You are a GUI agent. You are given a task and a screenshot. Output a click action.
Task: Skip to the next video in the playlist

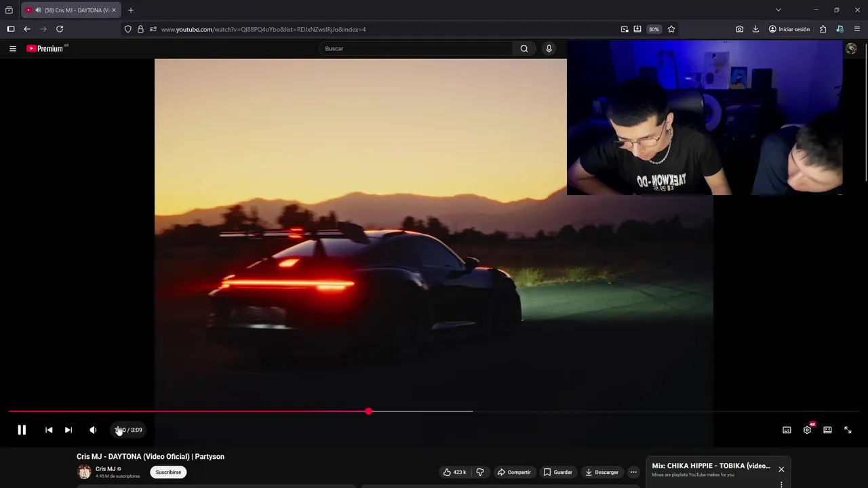coord(68,430)
